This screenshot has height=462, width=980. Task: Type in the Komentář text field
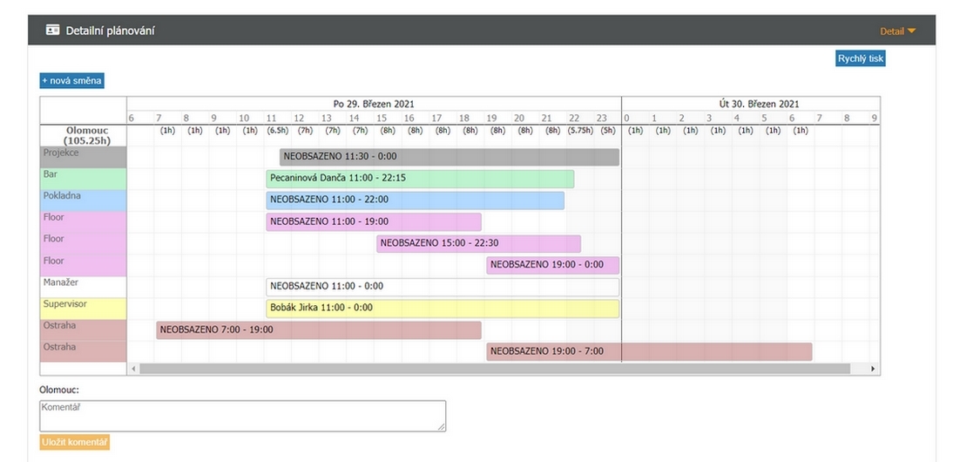click(242, 416)
